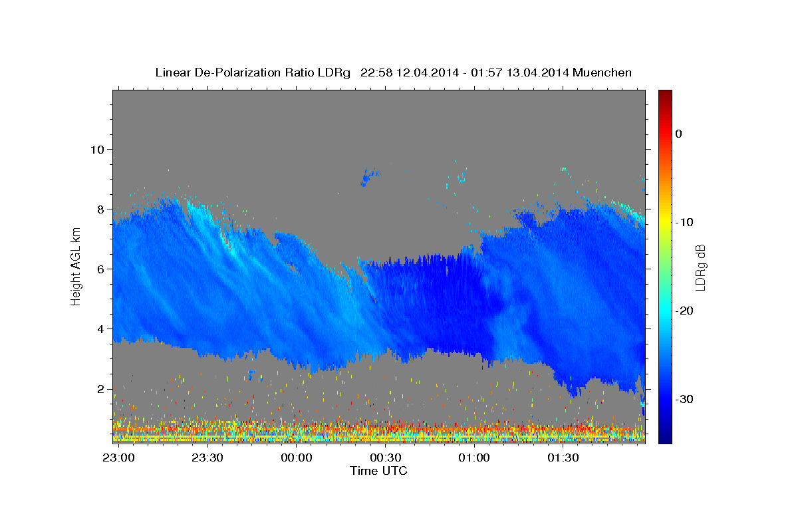Click the 01:30 time tick label
This screenshot has height=532, width=798.
tap(563, 458)
